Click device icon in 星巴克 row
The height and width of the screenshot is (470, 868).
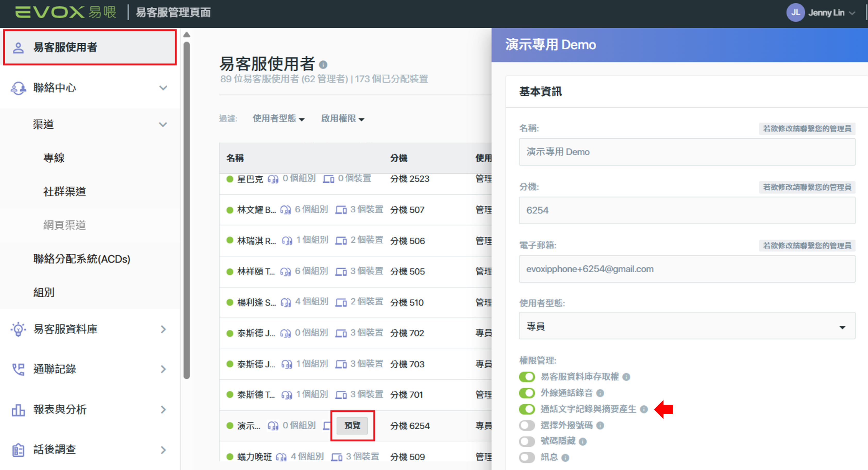pyautogui.click(x=329, y=179)
